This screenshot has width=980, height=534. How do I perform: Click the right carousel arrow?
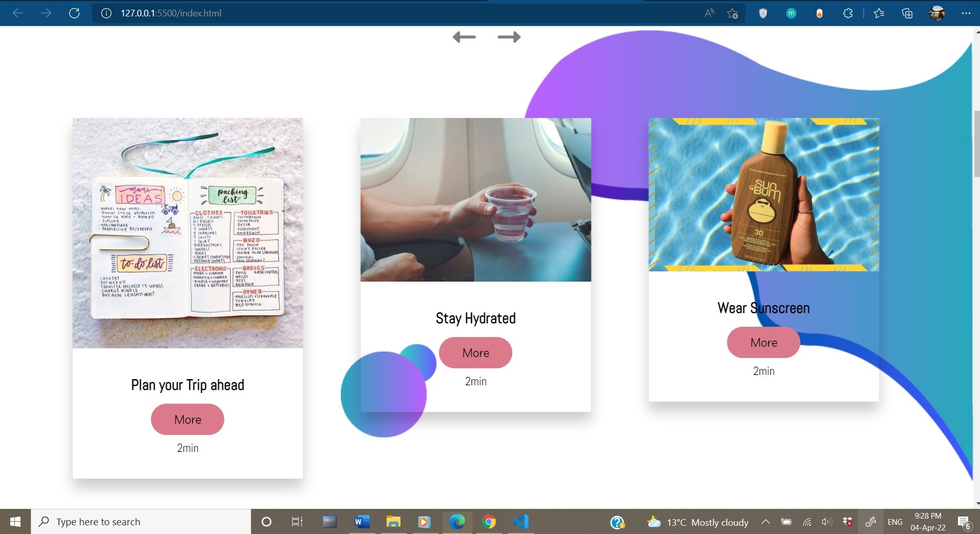click(x=509, y=37)
